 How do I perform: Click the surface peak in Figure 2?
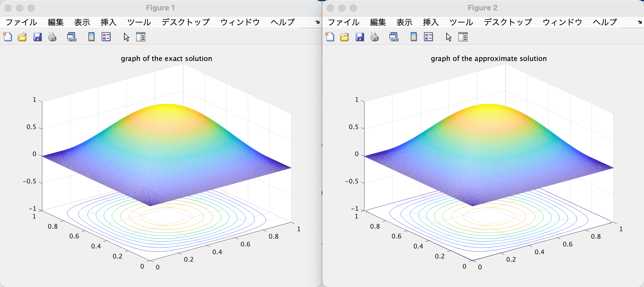point(489,105)
